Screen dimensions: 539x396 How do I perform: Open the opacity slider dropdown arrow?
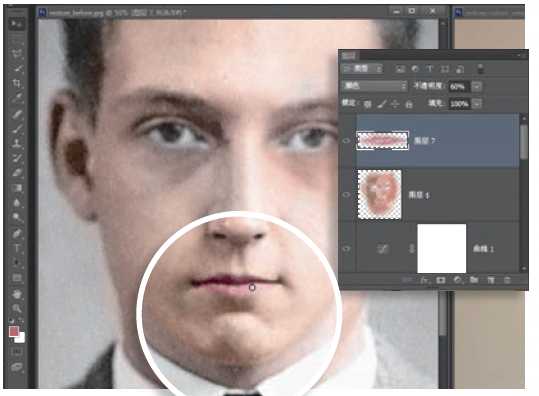click(477, 86)
